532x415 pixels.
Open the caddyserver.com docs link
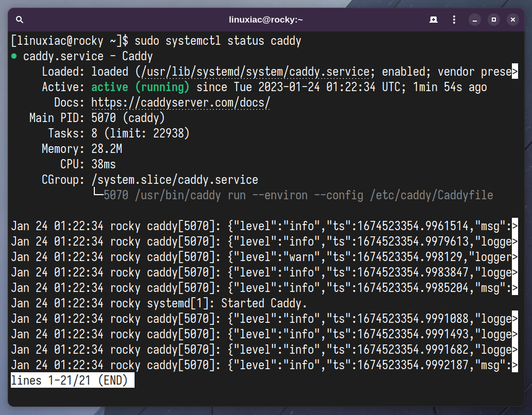point(180,102)
